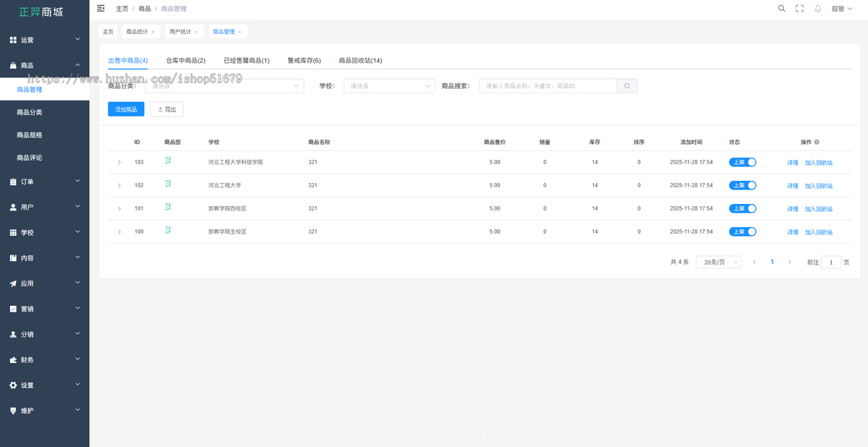868x447 pixels.
Task: Open the 商品分类 dropdown filter
Action: tap(224, 86)
